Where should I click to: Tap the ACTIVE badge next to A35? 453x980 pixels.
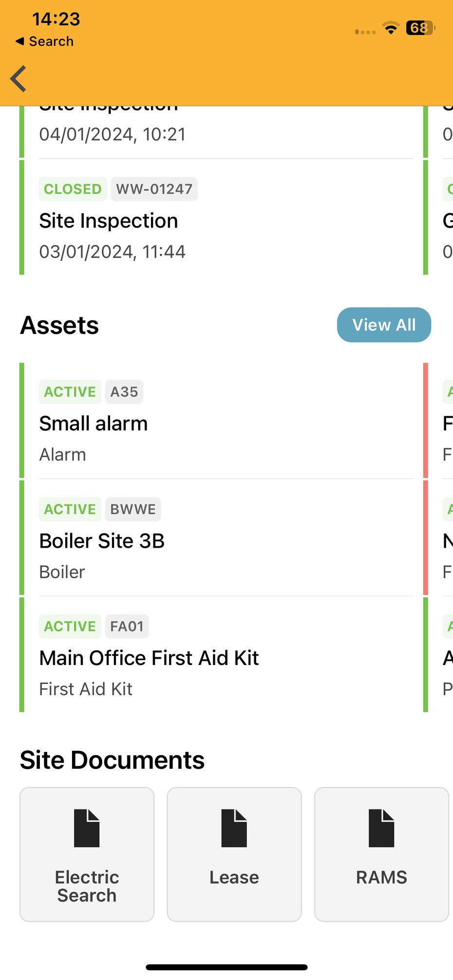69,391
